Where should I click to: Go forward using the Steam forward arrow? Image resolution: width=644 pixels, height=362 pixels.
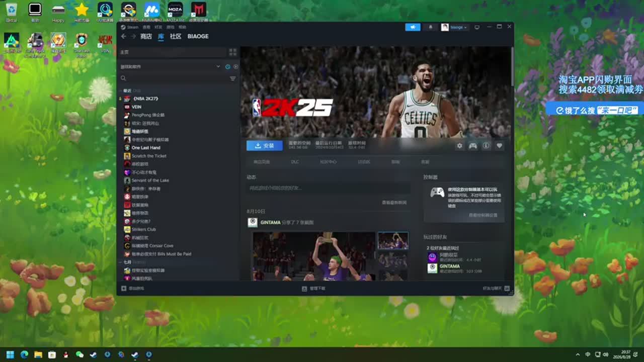tap(133, 36)
